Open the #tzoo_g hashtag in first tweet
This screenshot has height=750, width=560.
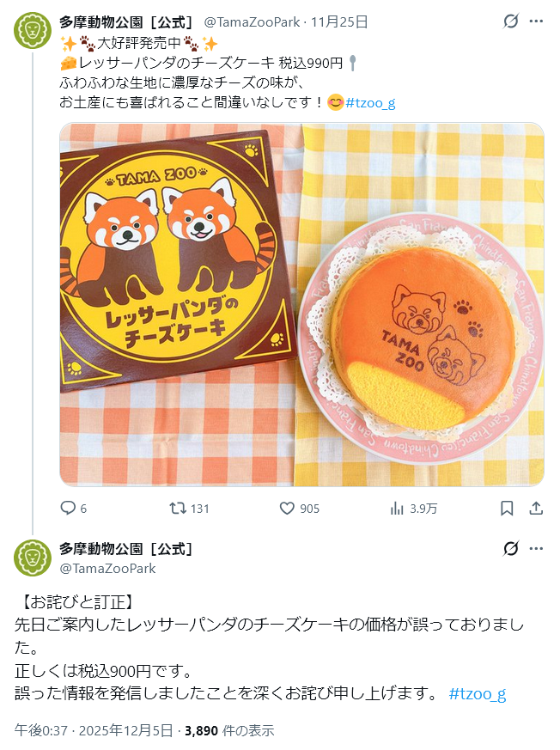coord(370,103)
